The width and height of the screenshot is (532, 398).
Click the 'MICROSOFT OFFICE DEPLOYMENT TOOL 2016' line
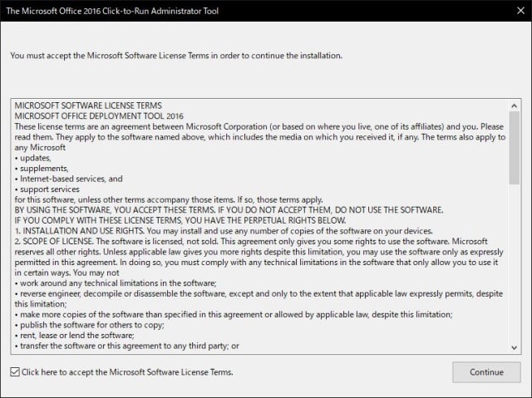pos(99,116)
